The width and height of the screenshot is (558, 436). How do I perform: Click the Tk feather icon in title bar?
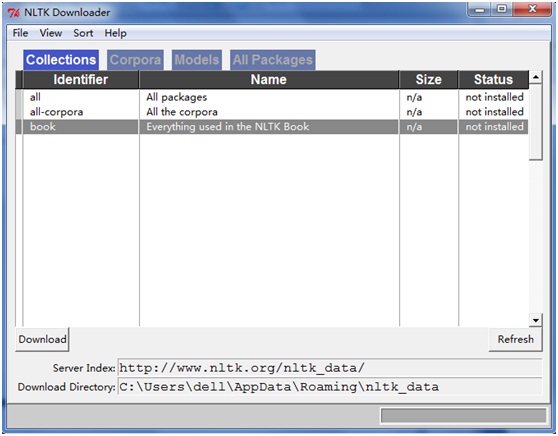(14, 13)
